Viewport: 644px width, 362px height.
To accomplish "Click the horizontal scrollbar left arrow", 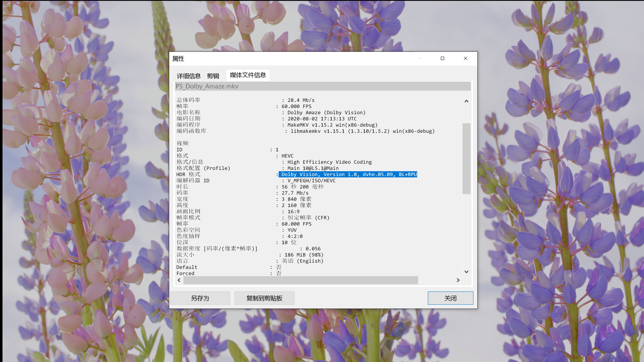I will [179, 280].
